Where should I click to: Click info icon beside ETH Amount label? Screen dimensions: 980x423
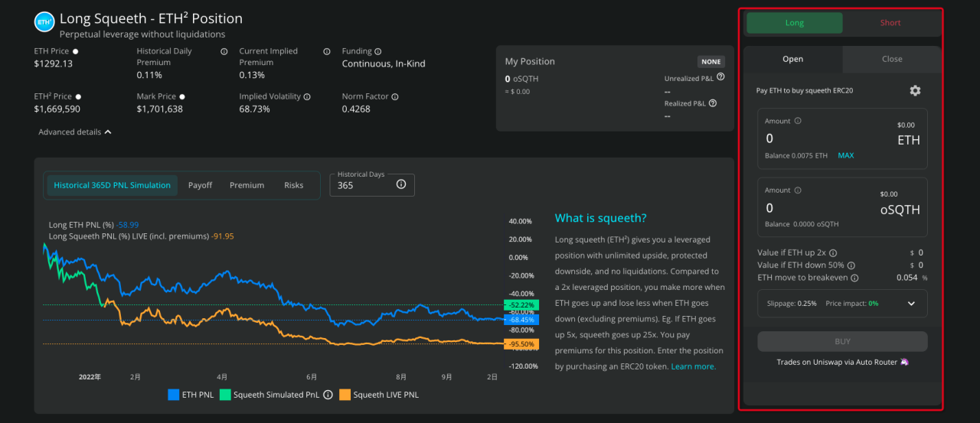[798, 121]
